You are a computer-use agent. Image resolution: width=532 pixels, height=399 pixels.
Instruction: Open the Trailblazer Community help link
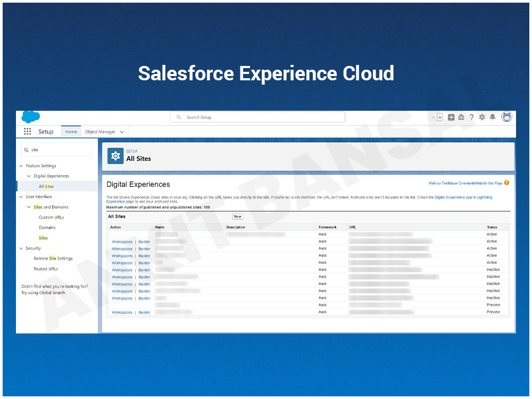(452, 183)
